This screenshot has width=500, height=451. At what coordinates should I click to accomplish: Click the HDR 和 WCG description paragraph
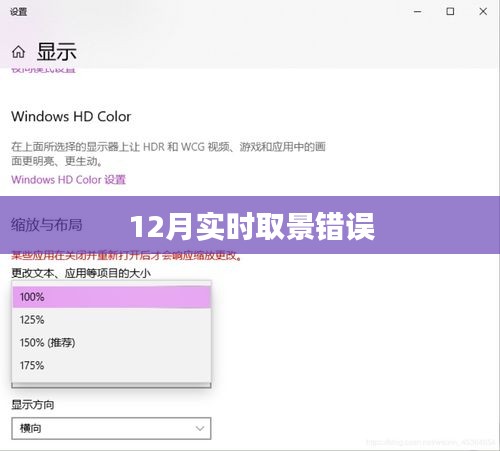pyautogui.click(x=168, y=154)
